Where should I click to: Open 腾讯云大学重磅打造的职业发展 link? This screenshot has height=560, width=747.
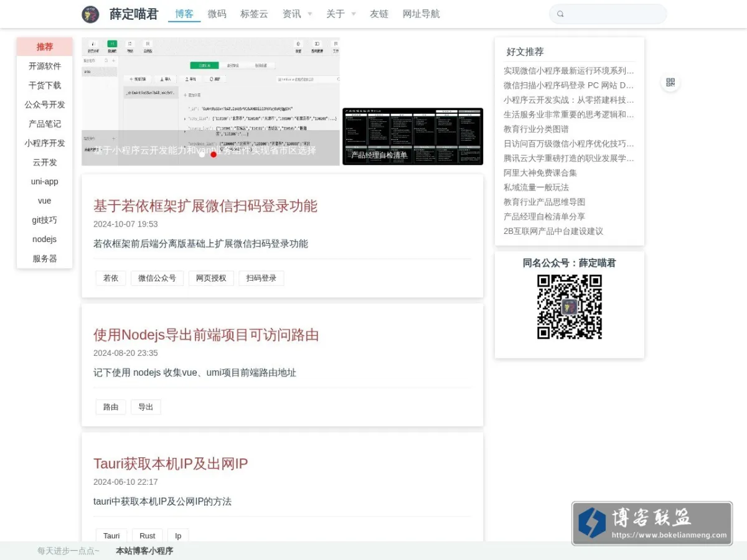click(x=569, y=158)
